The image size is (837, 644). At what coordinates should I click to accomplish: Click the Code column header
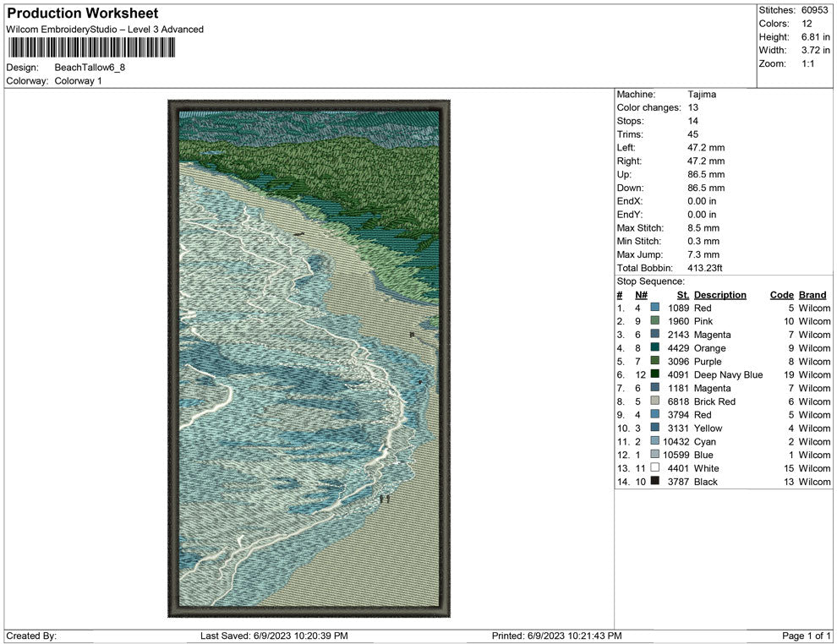(x=781, y=295)
